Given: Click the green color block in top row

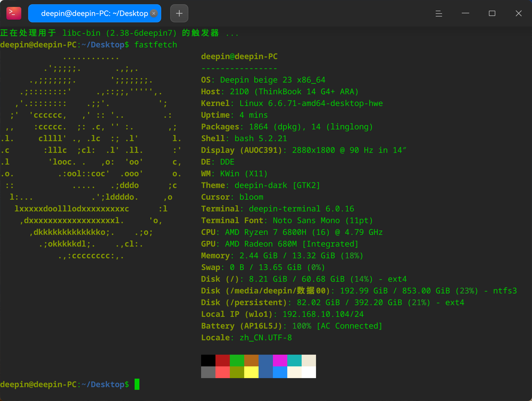Looking at the screenshot, I should tap(237, 361).
